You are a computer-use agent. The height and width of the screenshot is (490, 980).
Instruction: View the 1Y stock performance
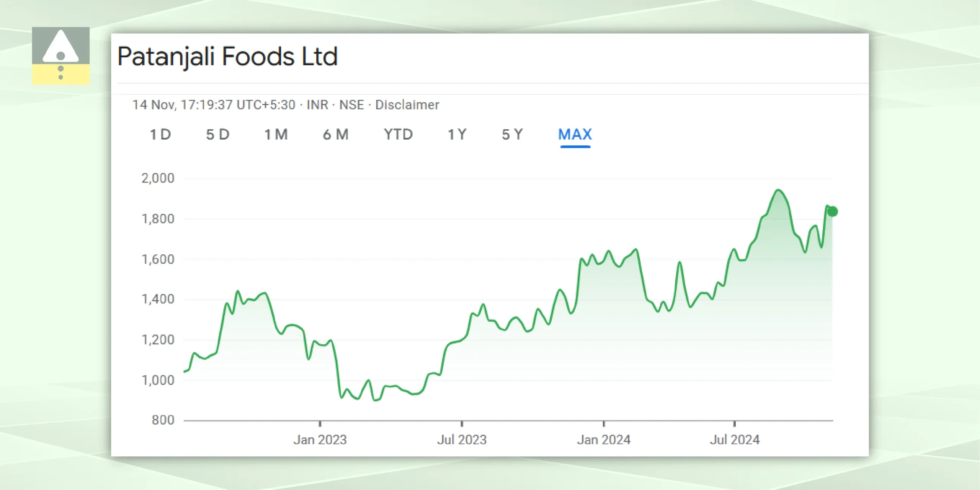click(x=457, y=135)
